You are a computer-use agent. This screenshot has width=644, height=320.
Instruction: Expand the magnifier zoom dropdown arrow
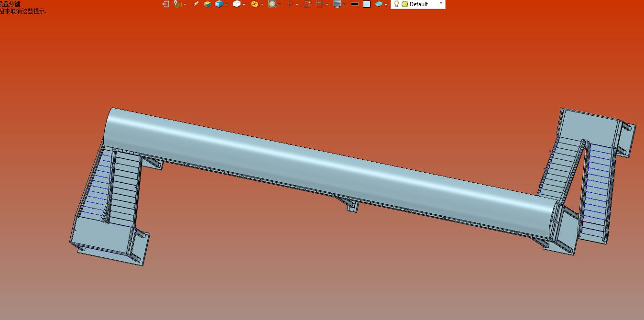click(x=279, y=4)
